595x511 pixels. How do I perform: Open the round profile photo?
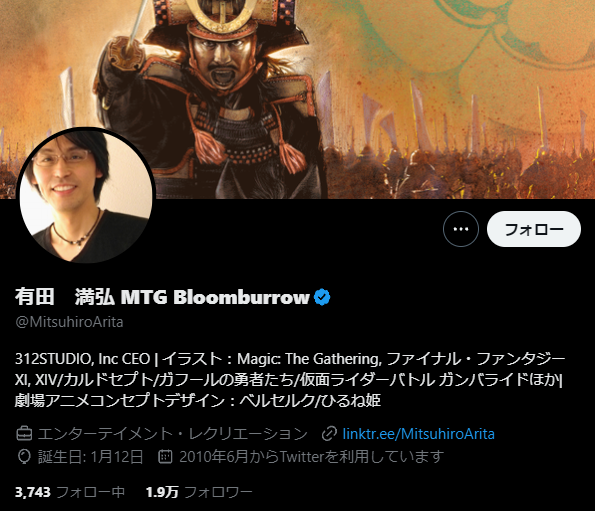(86, 195)
